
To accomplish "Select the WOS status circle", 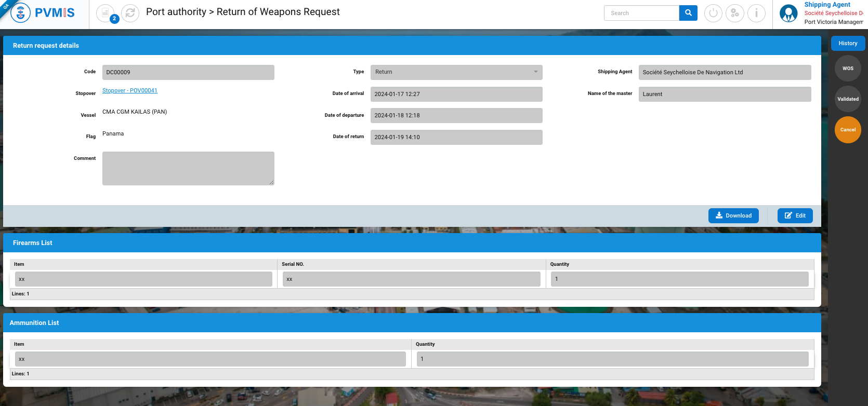I will pyautogui.click(x=848, y=69).
